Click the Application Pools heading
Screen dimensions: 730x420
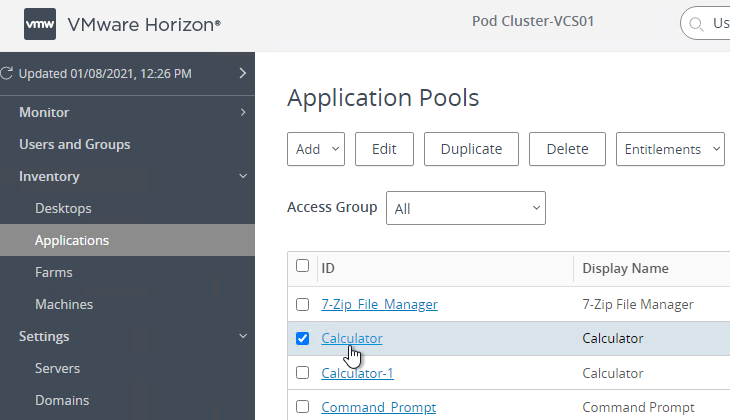click(x=383, y=98)
